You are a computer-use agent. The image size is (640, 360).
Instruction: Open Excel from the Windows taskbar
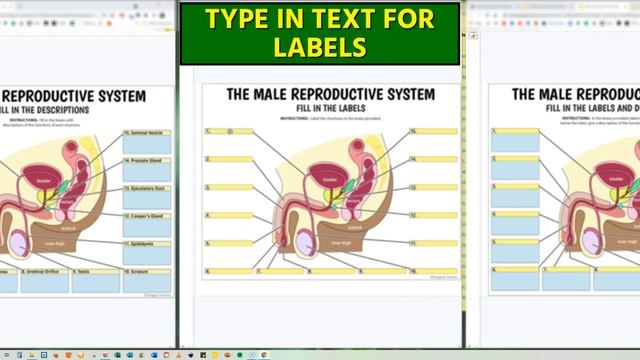pyautogui.click(x=117, y=355)
